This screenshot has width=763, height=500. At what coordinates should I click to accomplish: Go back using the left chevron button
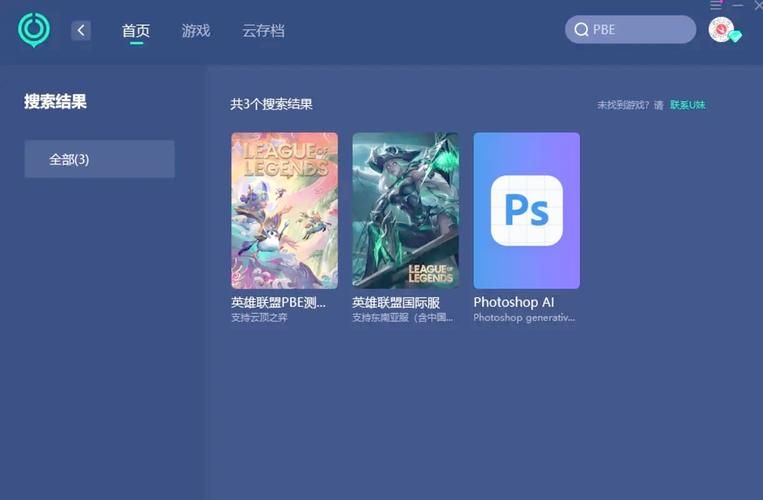tap(81, 31)
